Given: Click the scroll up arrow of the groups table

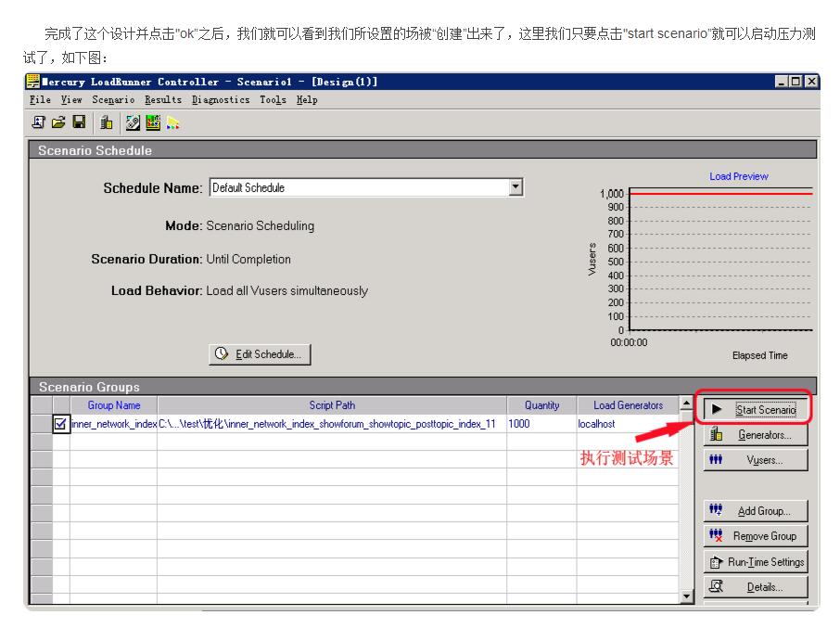Looking at the screenshot, I should click(x=686, y=403).
